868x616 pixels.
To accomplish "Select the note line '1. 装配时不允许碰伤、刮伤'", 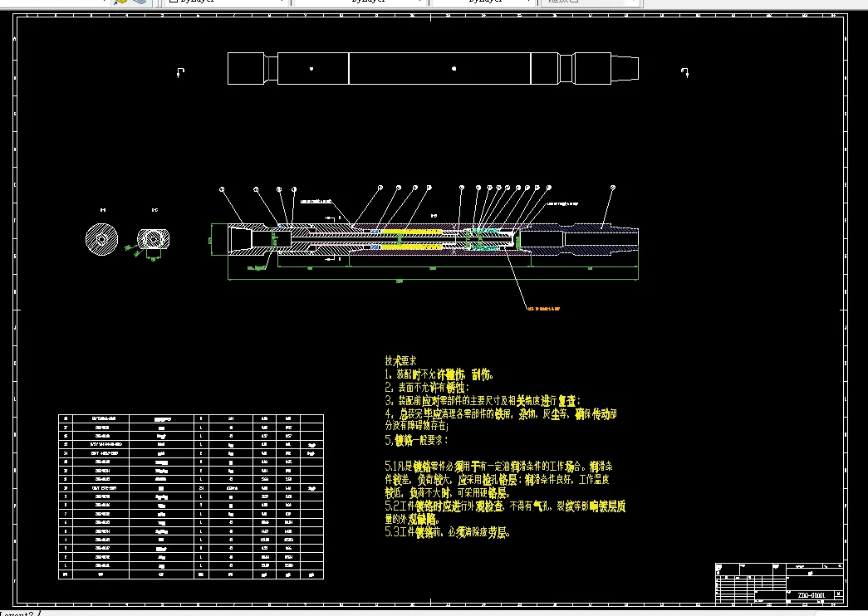I will pos(439,374).
